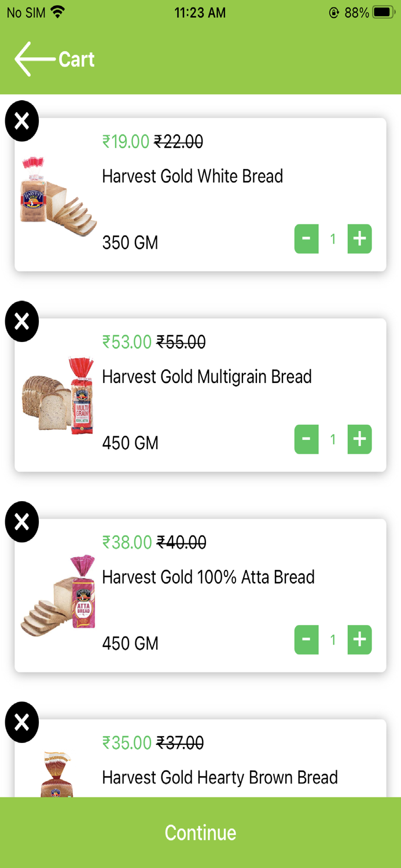Tap the Harvest Gold Hearty Brown Bread name
The image size is (401, 868).
point(220,777)
